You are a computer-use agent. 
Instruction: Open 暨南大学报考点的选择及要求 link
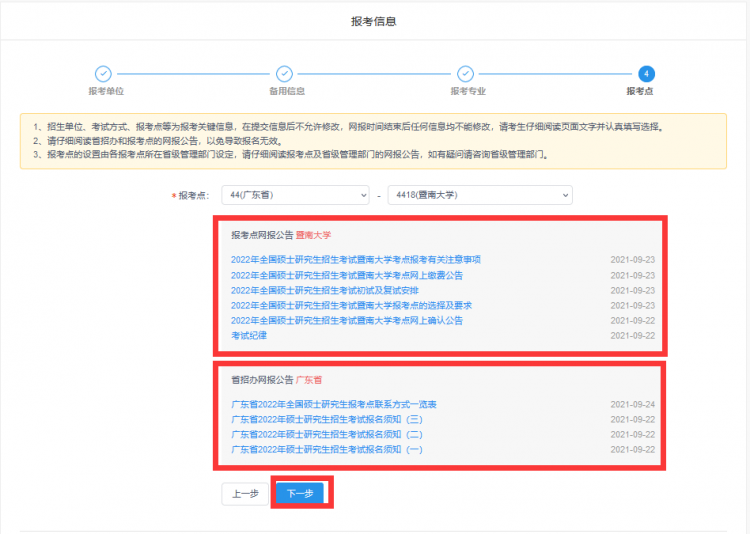pos(351,305)
